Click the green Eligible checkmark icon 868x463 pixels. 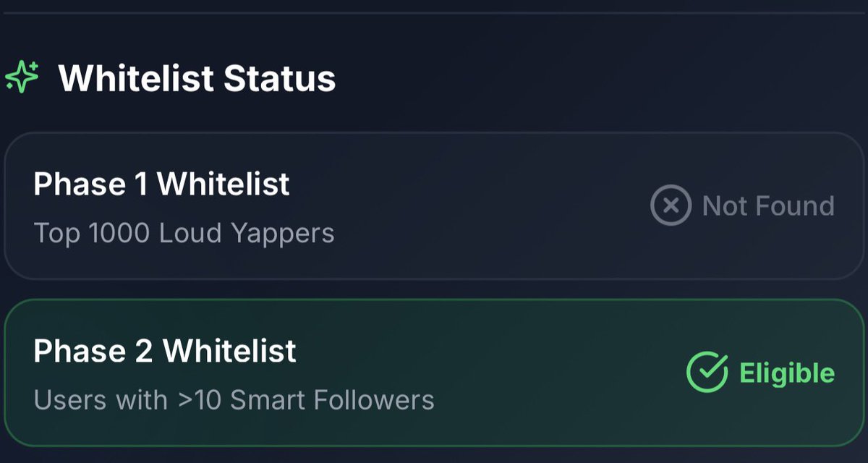coord(707,373)
